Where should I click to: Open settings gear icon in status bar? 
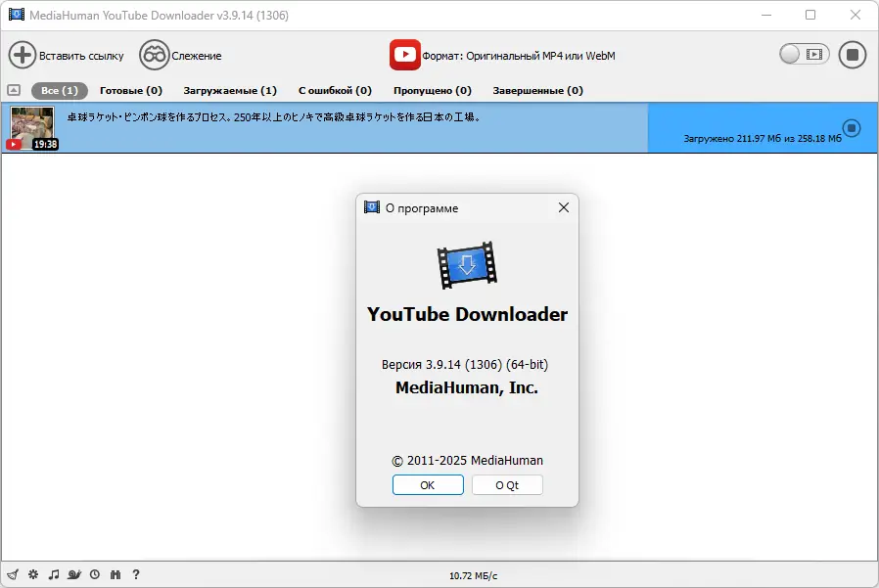point(33,574)
